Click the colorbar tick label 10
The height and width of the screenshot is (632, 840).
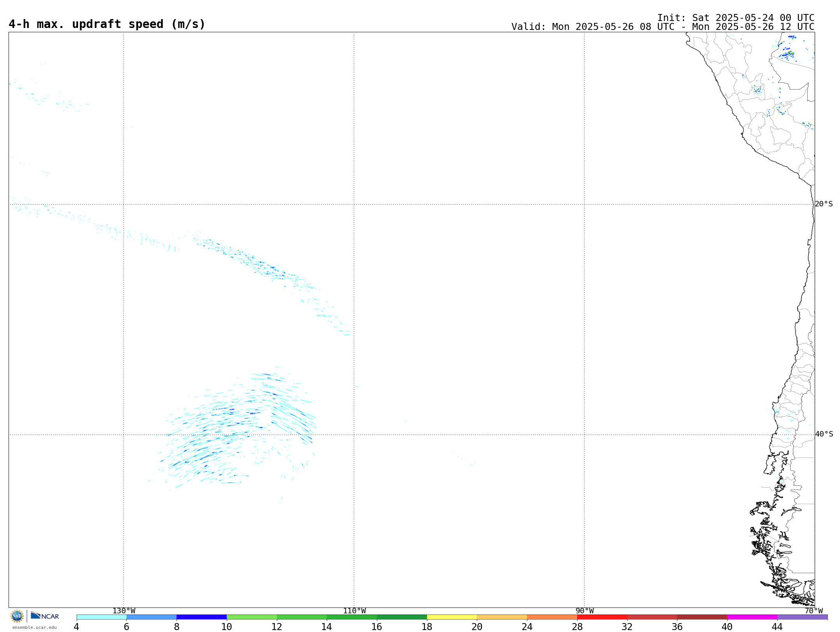tap(227, 627)
